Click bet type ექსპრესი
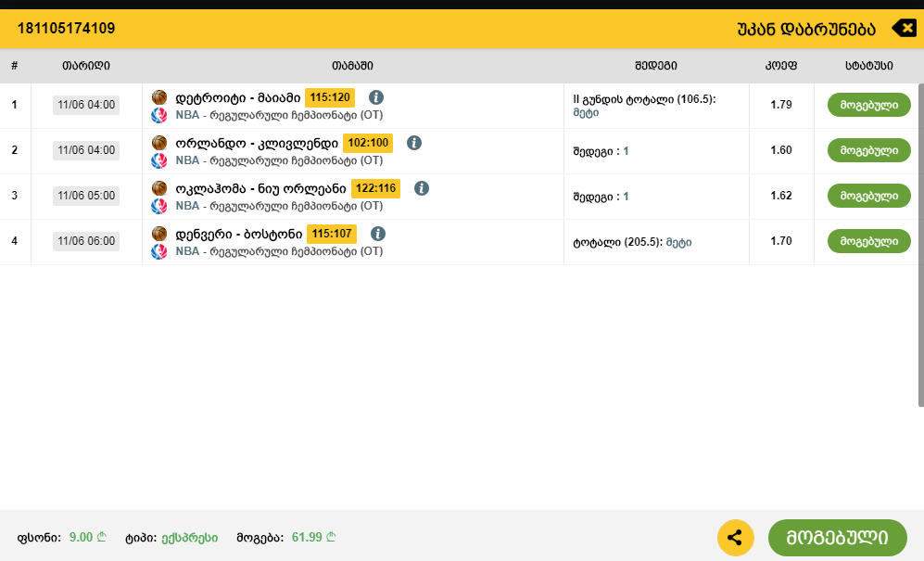This screenshot has height=561, width=924. tap(190, 538)
